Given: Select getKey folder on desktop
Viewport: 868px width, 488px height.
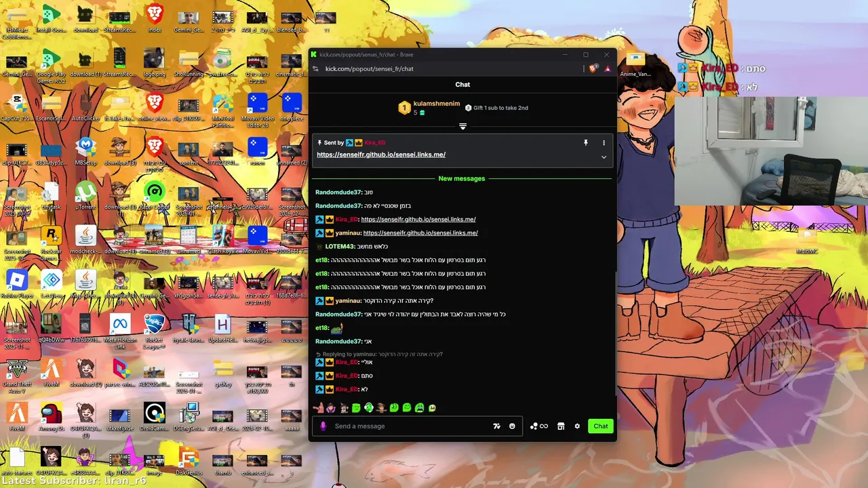Looking at the screenshot, I should (223, 373).
